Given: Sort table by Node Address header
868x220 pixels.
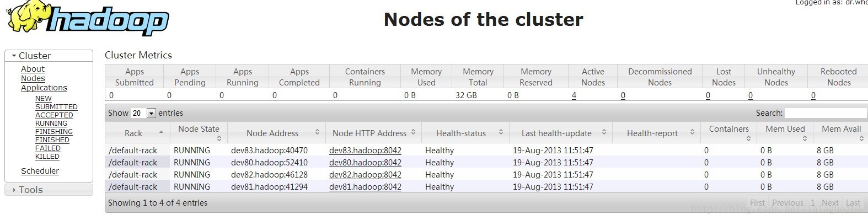Looking at the screenshot, I should (276, 133).
